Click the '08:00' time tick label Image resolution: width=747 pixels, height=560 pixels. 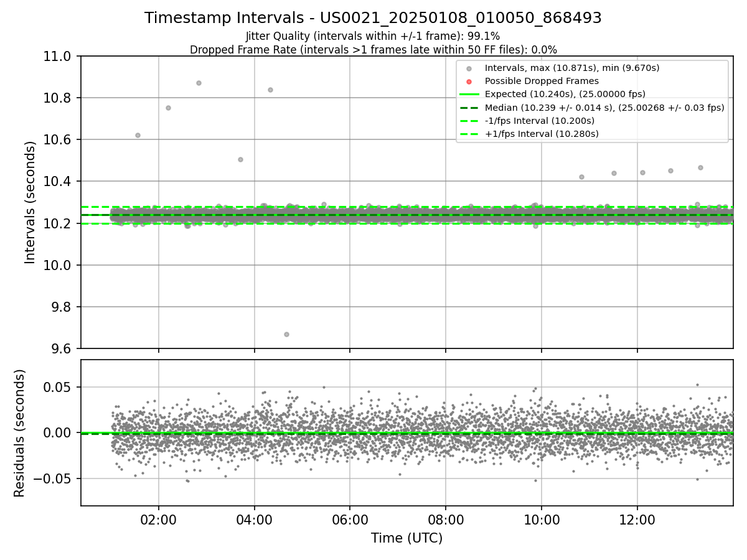[446, 519]
